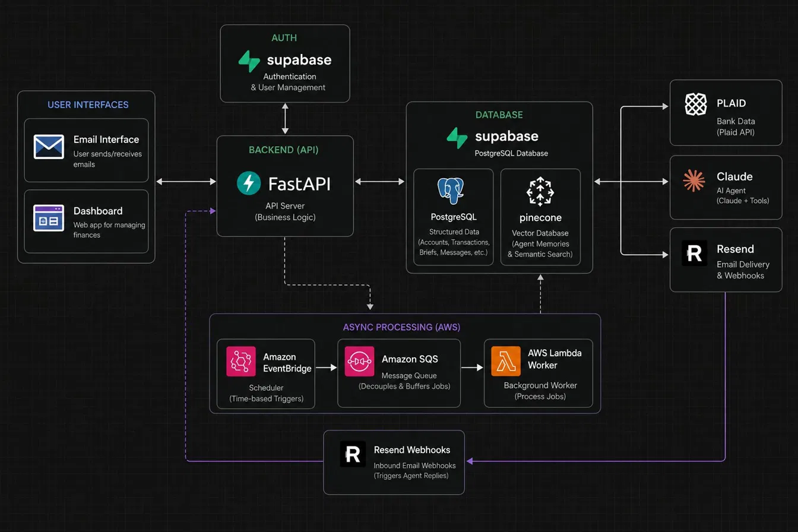The width and height of the screenshot is (798, 532).
Task: Click the Amazon EventBridge icon
Action: (x=241, y=361)
